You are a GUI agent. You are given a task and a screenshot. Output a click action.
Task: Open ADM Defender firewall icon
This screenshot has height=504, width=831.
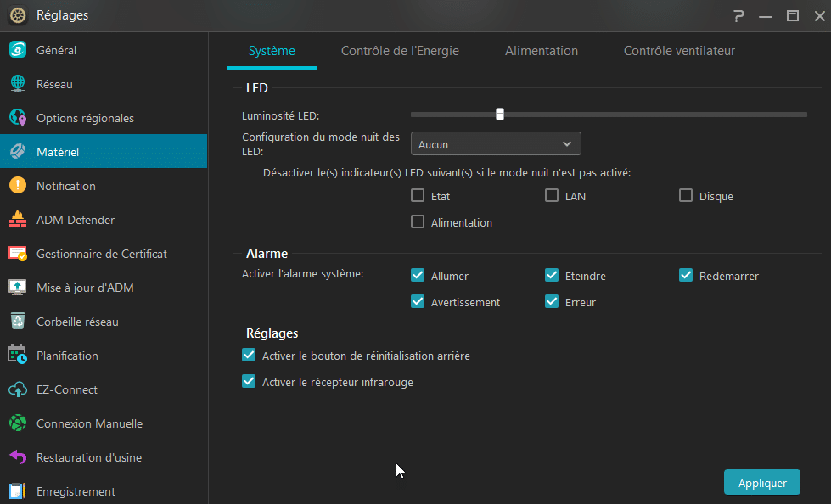(17, 220)
